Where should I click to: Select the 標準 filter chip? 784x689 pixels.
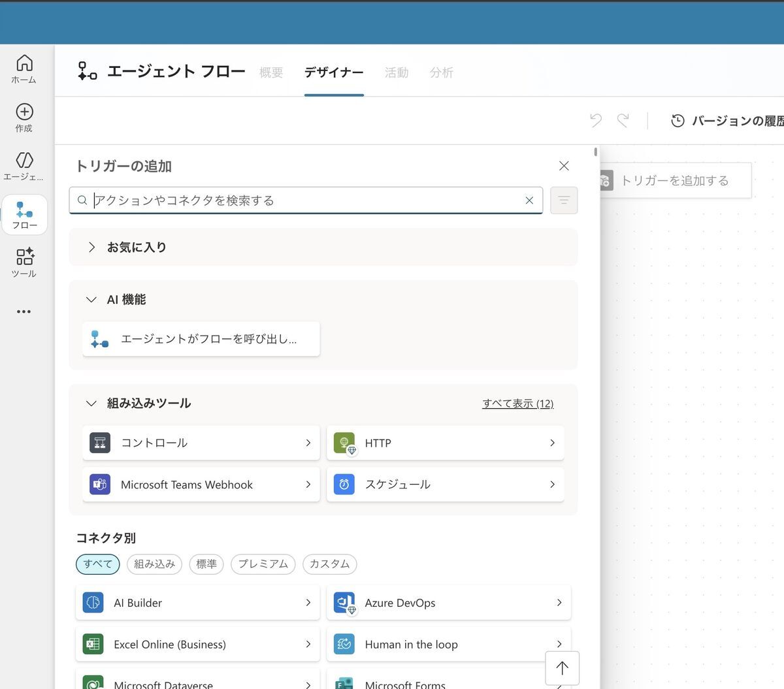pos(206,564)
